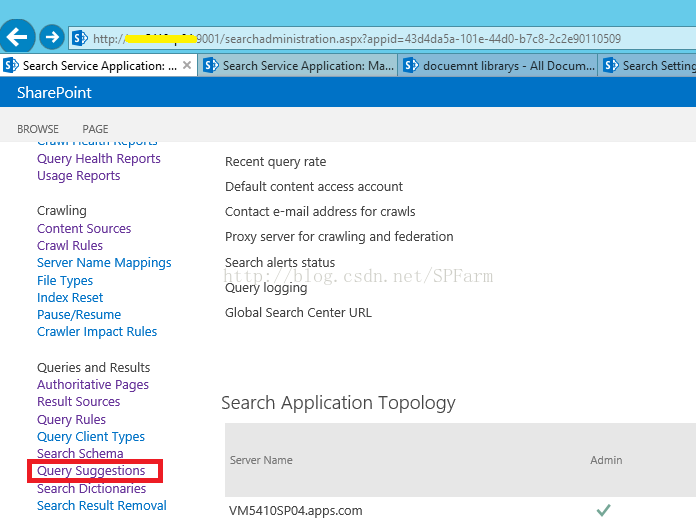
Task: Select the active Search Service Application tab
Action: (x=99, y=66)
